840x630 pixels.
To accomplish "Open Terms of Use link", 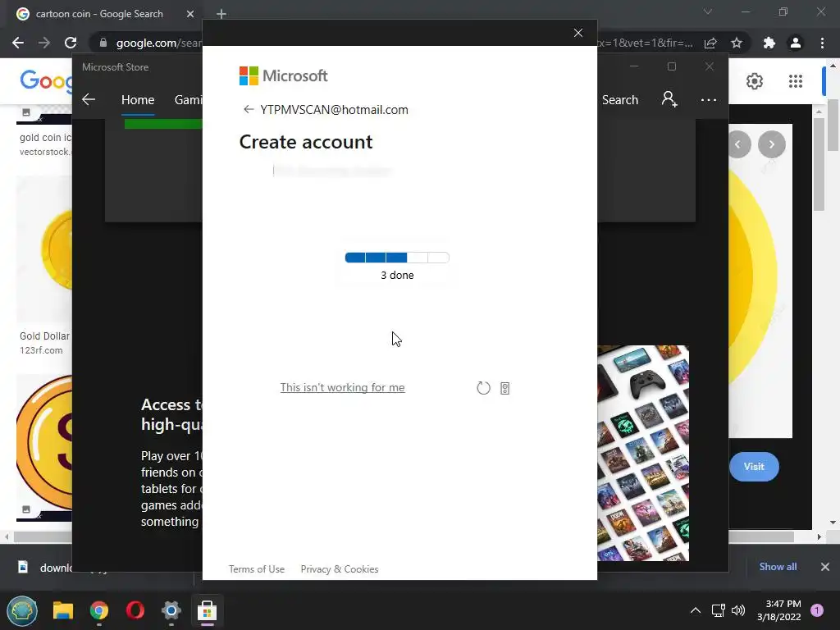I will tap(257, 569).
